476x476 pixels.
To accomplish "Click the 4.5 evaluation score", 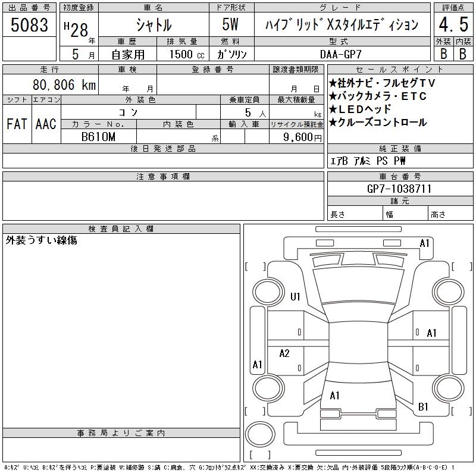I will tap(453, 24).
